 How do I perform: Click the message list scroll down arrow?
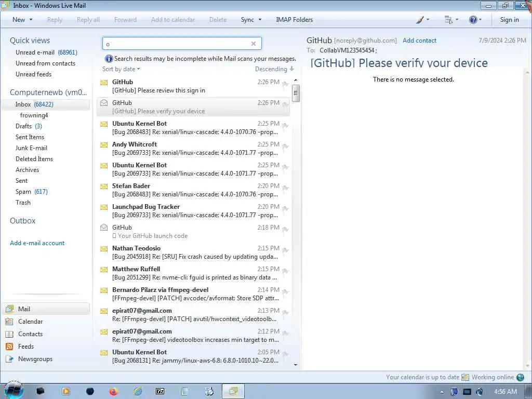(x=296, y=365)
